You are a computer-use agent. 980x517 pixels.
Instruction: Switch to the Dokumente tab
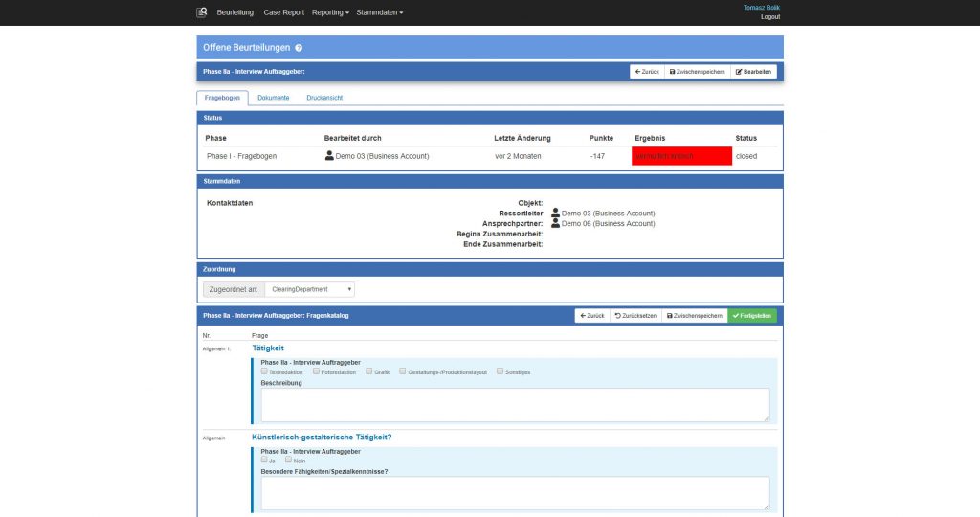[273, 98]
